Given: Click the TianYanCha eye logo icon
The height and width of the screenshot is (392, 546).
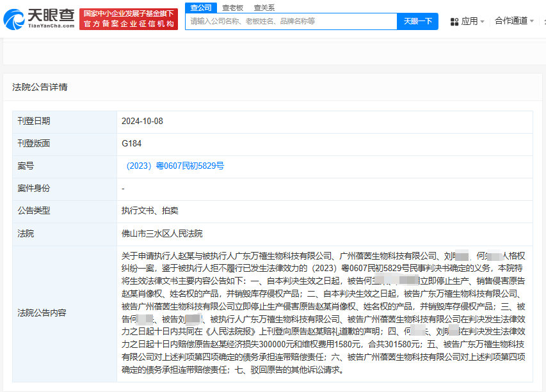Looking at the screenshot, I should pos(14,19).
